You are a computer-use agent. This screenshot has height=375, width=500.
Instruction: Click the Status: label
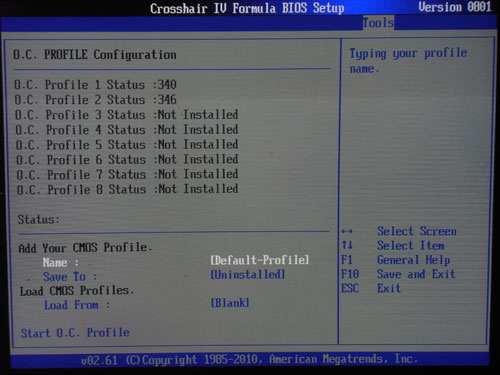pos(39,219)
